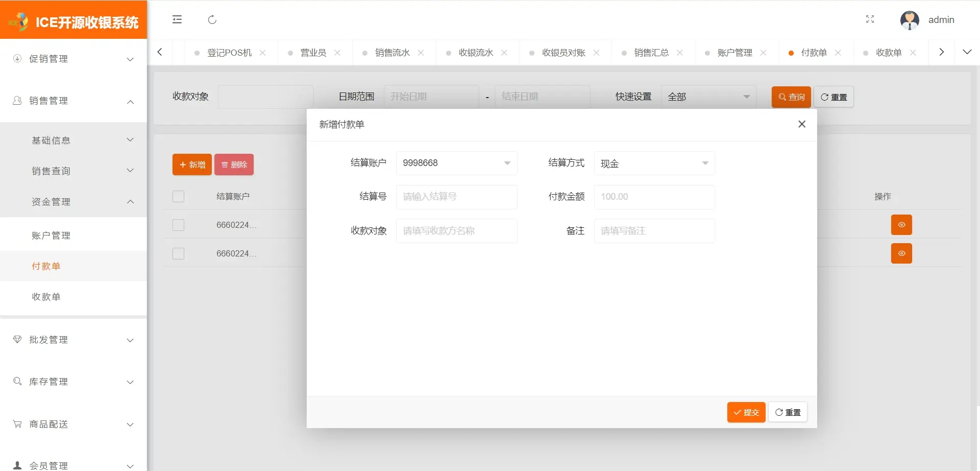
Task: Expand the 促销管理 menu
Action: pyautogui.click(x=73, y=59)
